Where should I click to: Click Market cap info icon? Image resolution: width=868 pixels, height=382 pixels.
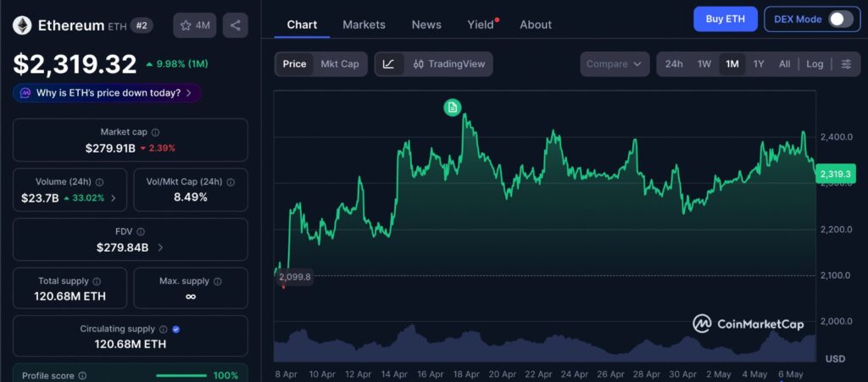pyautogui.click(x=156, y=132)
